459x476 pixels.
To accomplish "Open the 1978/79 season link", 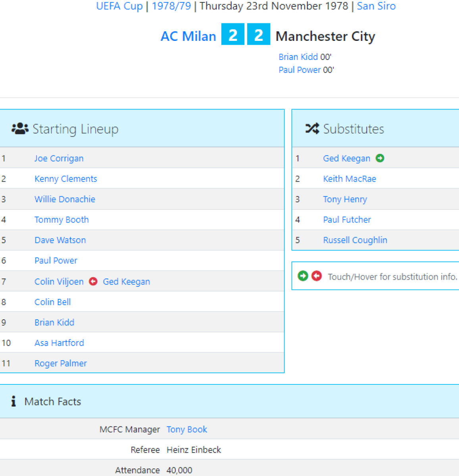I will coord(171,6).
